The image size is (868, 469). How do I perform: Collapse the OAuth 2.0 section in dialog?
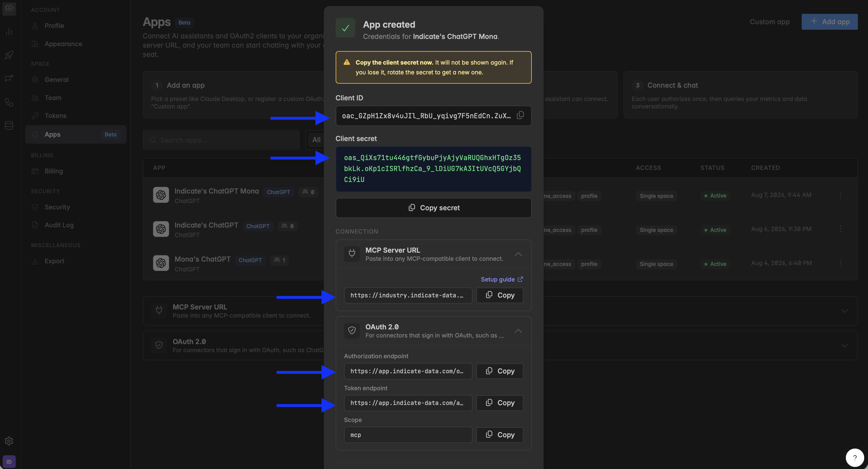click(518, 331)
